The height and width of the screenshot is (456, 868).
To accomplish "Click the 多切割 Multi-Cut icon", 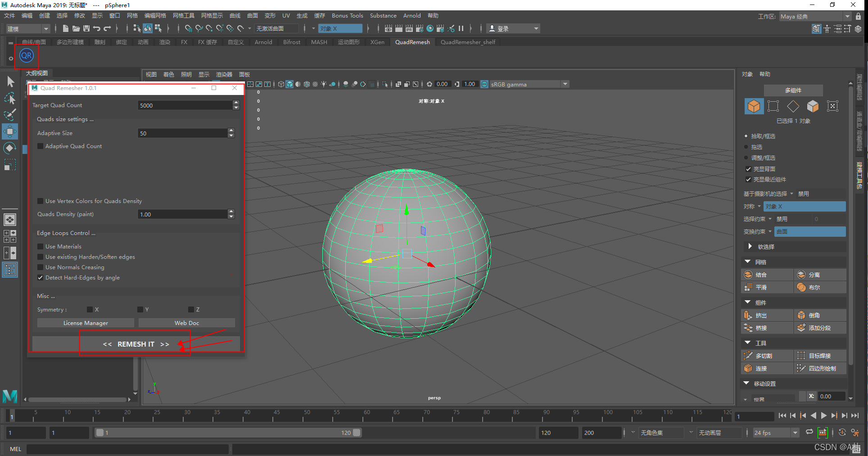I will click(748, 356).
